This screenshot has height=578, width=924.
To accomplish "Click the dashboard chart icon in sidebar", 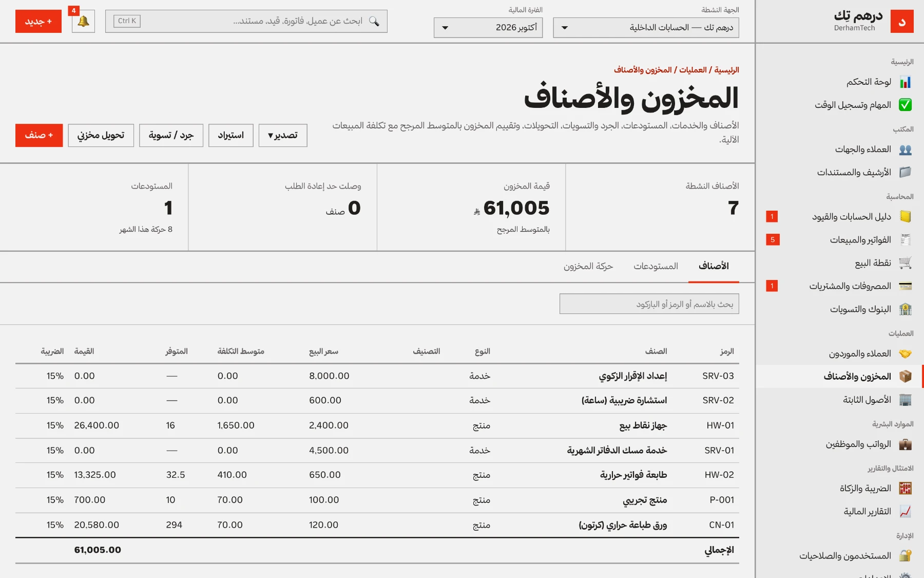I will [x=905, y=82].
